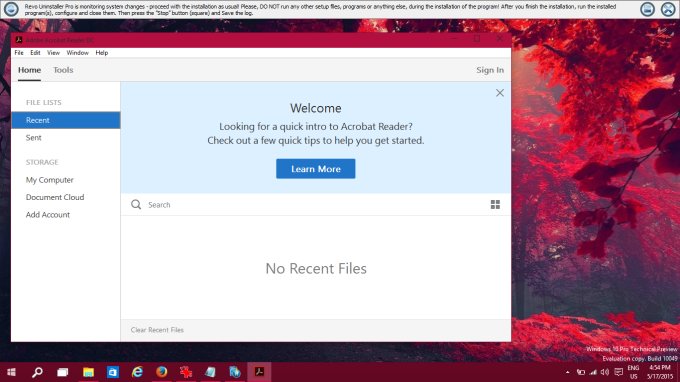
Task: Switch to the Tools tab
Action: pyautogui.click(x=63, y=70)
